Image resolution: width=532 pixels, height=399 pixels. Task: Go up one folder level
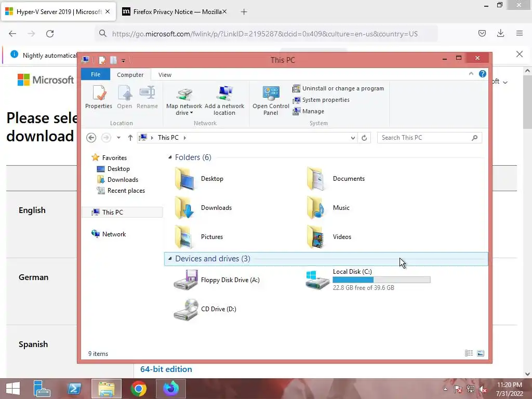point(130,137)
